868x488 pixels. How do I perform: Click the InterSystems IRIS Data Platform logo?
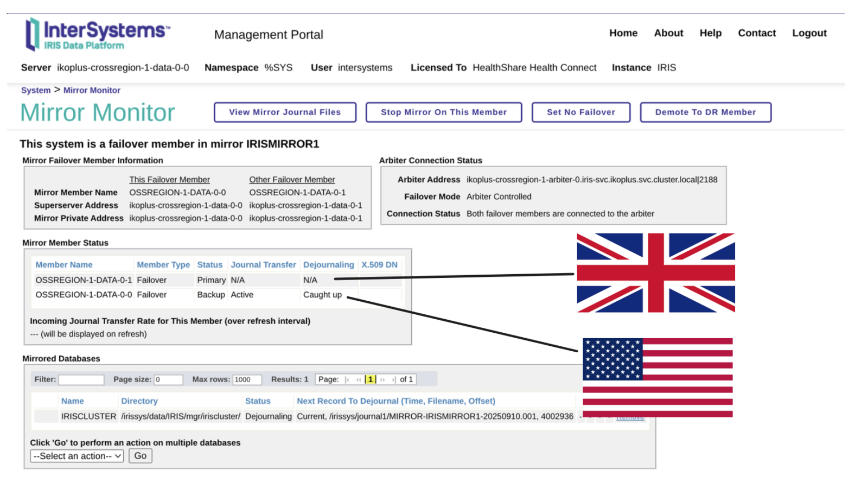click(x=98, y=34)
